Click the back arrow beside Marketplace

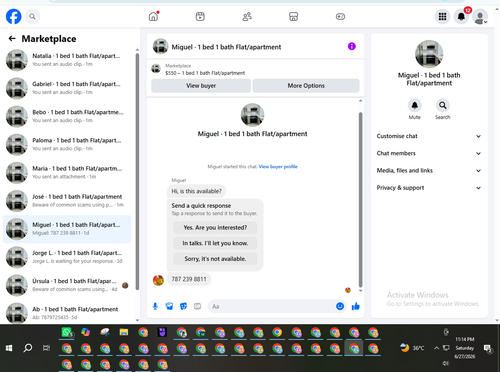click(x=12, y=39)
